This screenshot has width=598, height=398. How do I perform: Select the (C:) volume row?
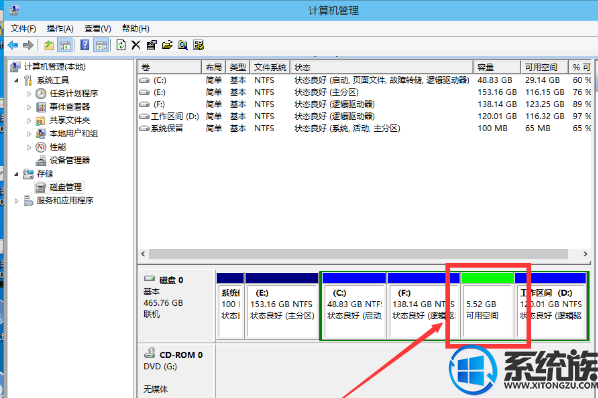point(364,80)
